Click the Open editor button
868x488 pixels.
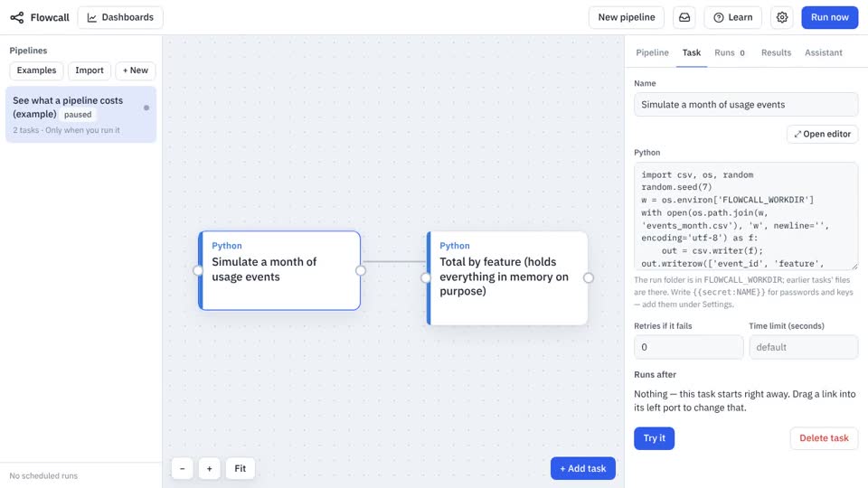(822, 134)
